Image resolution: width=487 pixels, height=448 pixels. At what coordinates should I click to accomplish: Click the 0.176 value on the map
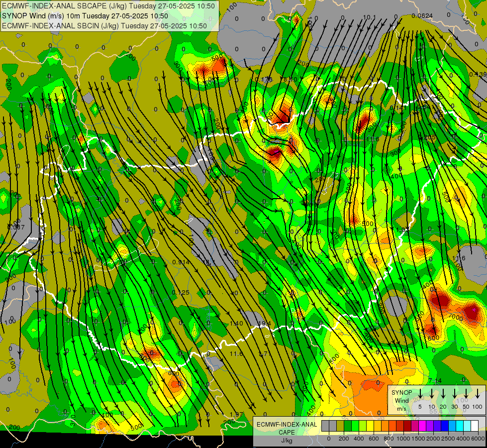pyautogui.click(x=264, y=80)
